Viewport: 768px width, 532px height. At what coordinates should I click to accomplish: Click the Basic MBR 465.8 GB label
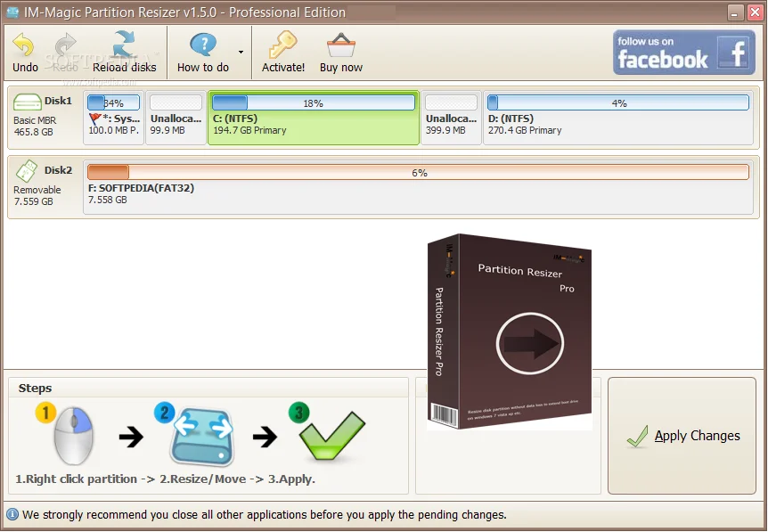pyautogui.click(x=34, y=126)
